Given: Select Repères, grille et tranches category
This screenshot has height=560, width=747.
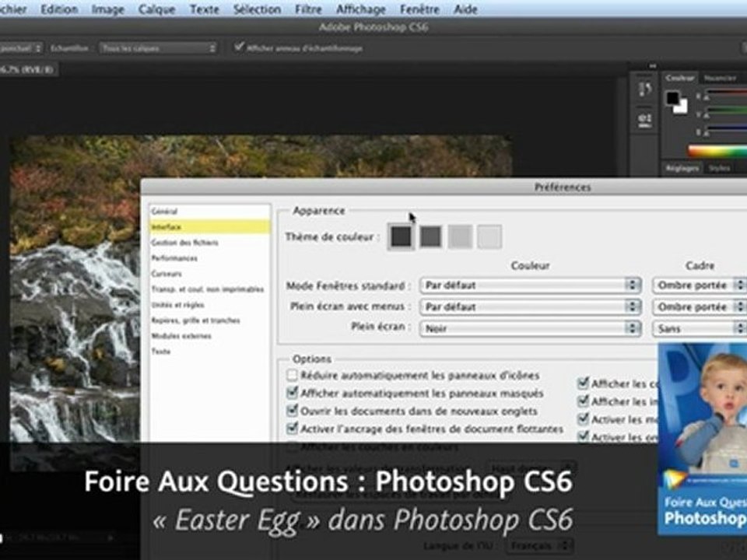Looking at the screenshot, I should coord(209,320).
